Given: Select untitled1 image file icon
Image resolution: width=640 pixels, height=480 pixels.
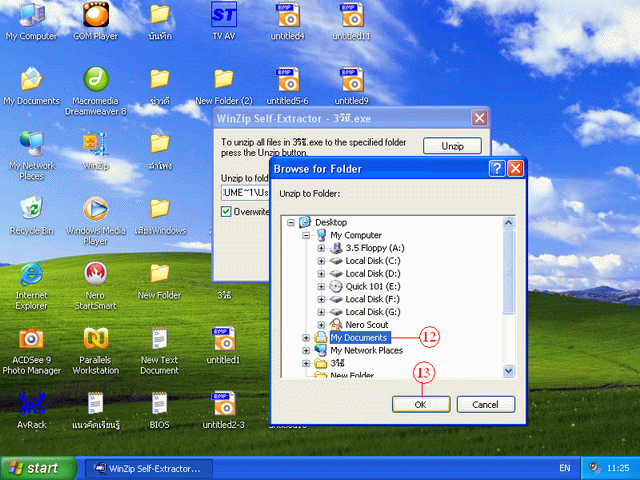Looking at the screenshot, I should click(224, 345).
